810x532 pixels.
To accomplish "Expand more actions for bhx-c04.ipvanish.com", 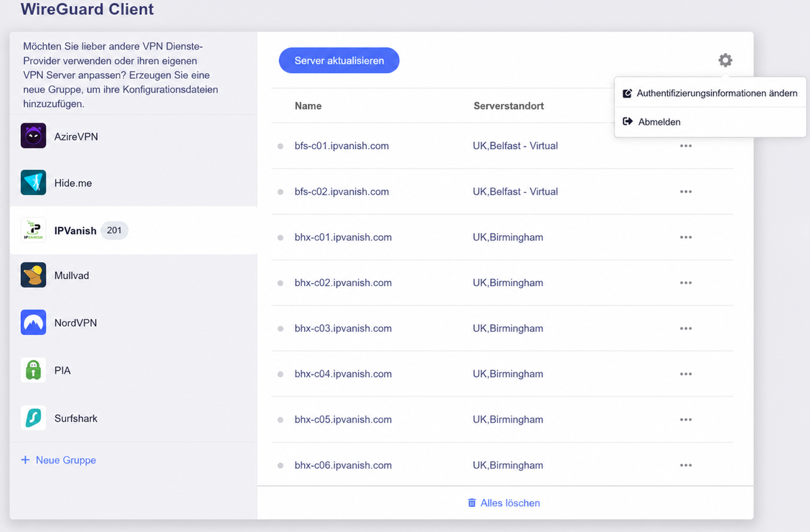I will pyautogui.click(x=685, y=374).
